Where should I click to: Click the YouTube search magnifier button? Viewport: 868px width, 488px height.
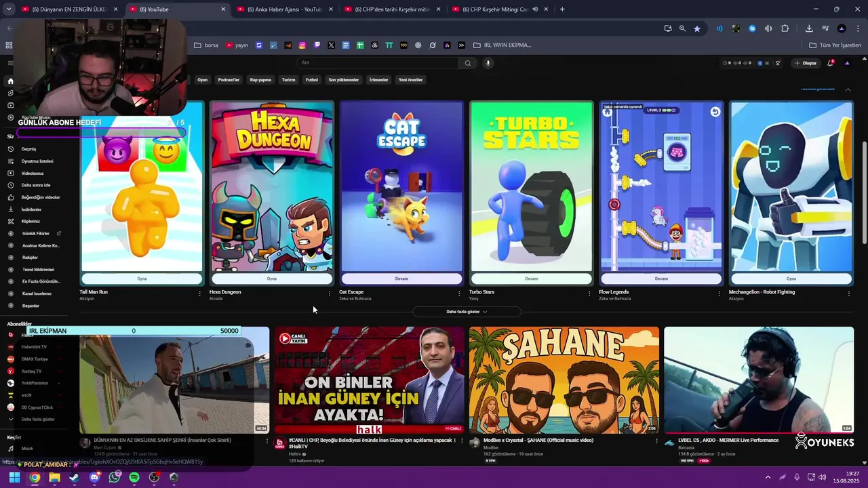pyautogui.click(x=468, y=63)
